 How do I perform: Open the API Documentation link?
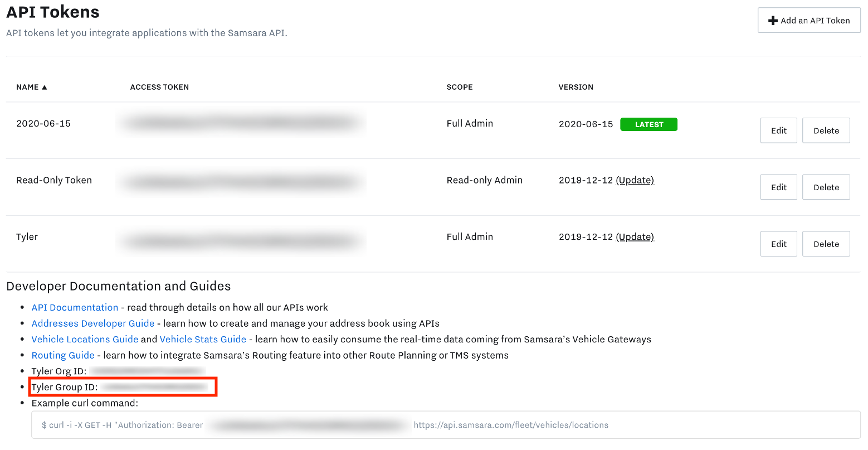75,308
